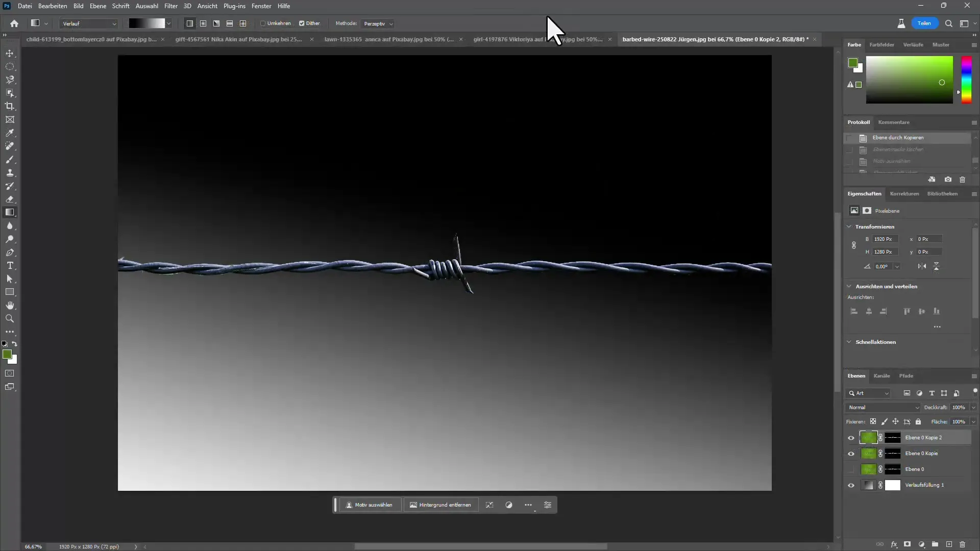Collapse the Ausrichten und verteilen section

[849, 286]
